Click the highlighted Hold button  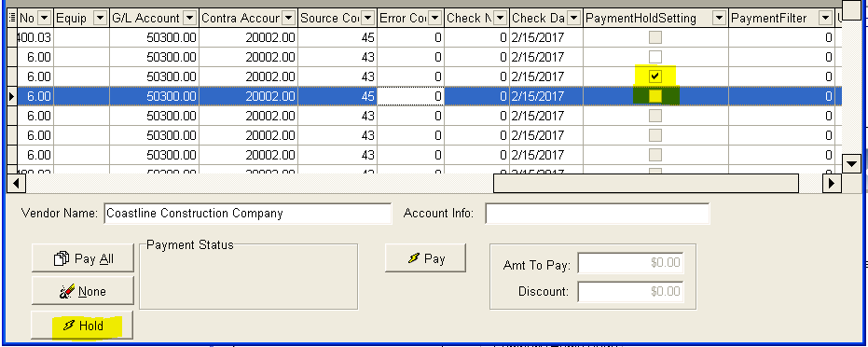(82, 326)
